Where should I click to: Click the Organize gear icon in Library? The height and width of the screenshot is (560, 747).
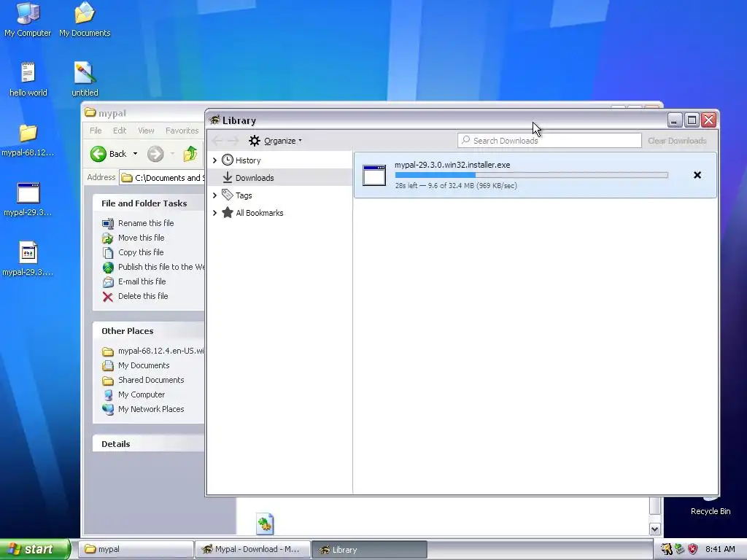(255, 141)
